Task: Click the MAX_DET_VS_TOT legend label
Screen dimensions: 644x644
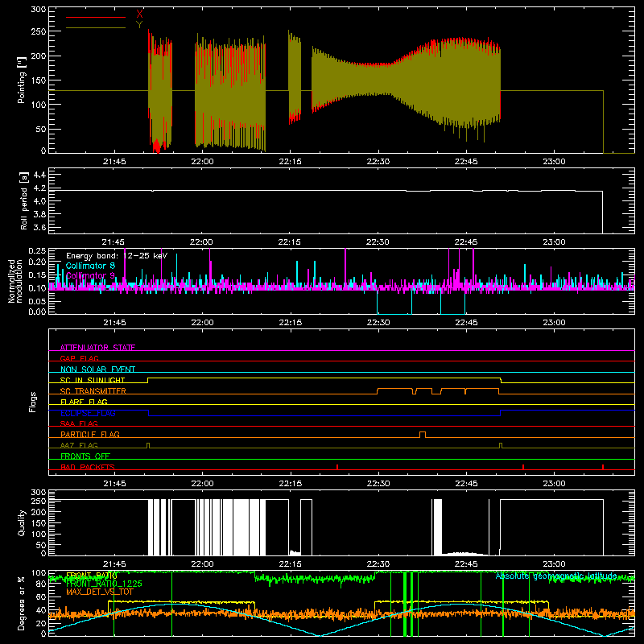Action: point(100,592)
